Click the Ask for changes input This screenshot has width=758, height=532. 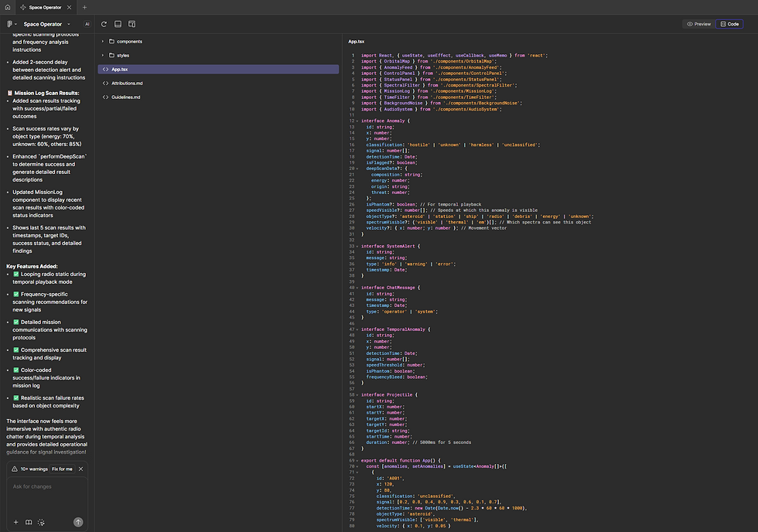click(47, 496)
